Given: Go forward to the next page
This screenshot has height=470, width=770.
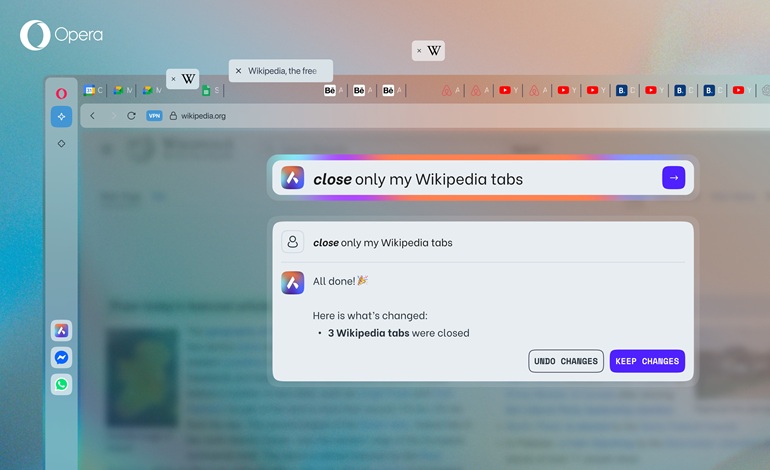Looking at the screenshot, I should 113,116.
